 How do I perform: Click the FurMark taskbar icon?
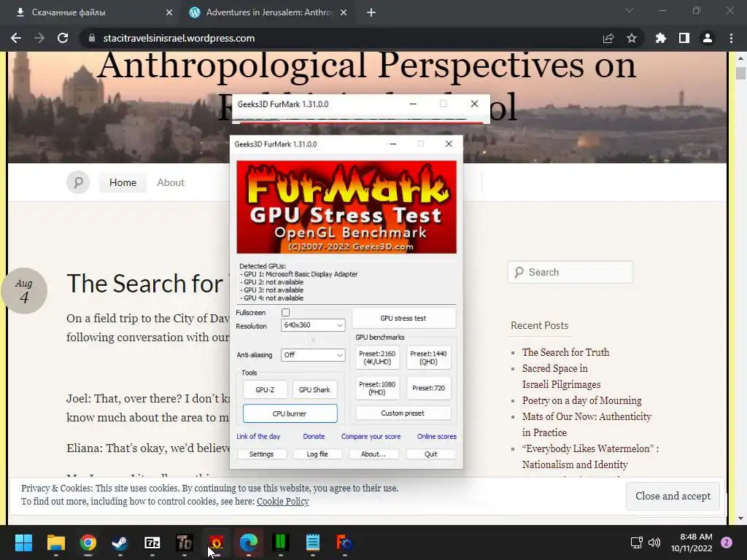point(216,542)
